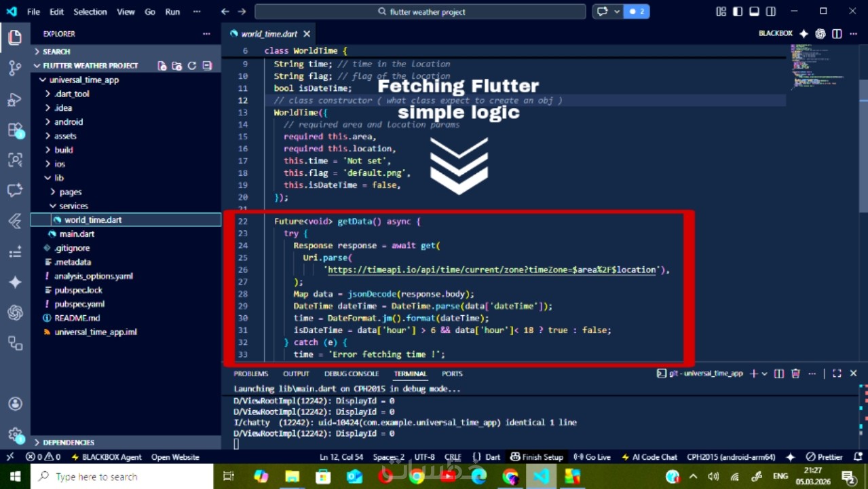Open Manage settings gear icon
Viewport: 868px width, 489px height.
pyautogui.click(x=15, y=433)
